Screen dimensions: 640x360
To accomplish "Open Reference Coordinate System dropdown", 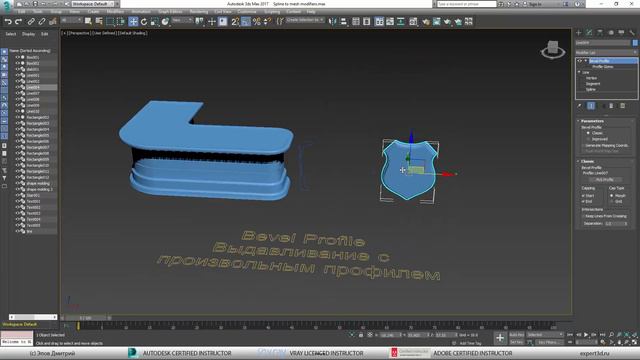I will [182, 20].
